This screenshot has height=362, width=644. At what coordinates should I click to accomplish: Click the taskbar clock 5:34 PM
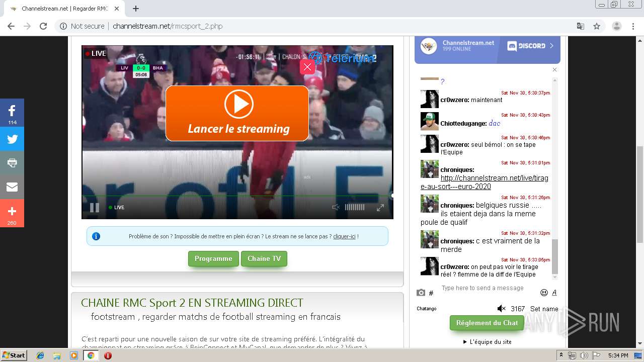[618, 355]
